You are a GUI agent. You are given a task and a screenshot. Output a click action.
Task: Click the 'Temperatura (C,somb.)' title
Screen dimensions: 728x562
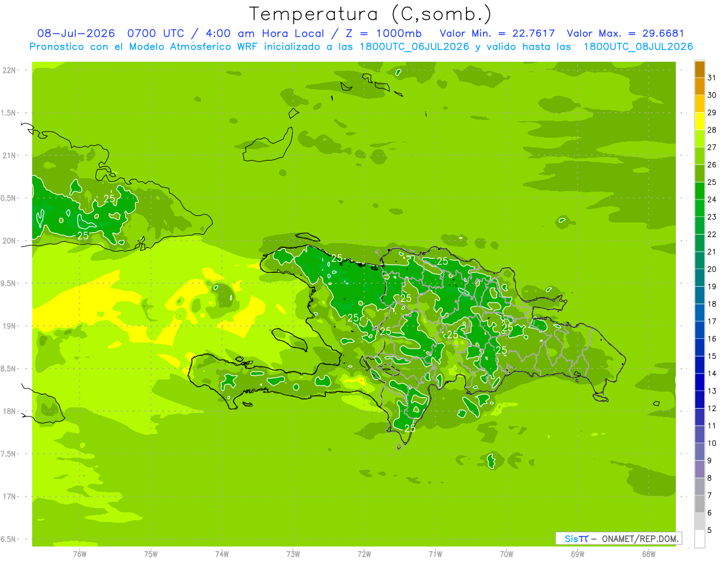(x=371, y=14)
